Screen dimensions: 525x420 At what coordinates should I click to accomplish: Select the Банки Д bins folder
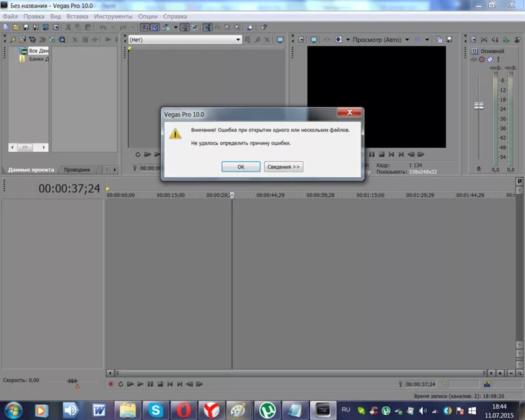[34, 59]
